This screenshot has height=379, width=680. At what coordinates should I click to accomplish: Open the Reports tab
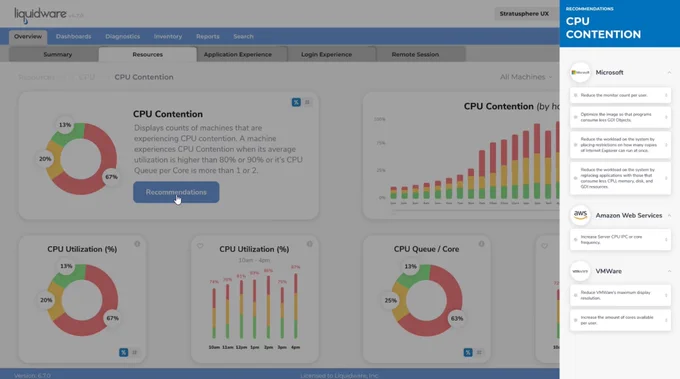click(x=208, y=36)
